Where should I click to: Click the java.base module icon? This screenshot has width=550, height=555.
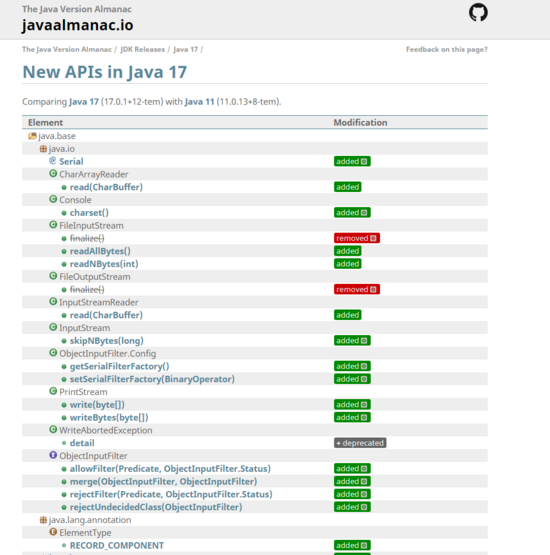(32, 136)
